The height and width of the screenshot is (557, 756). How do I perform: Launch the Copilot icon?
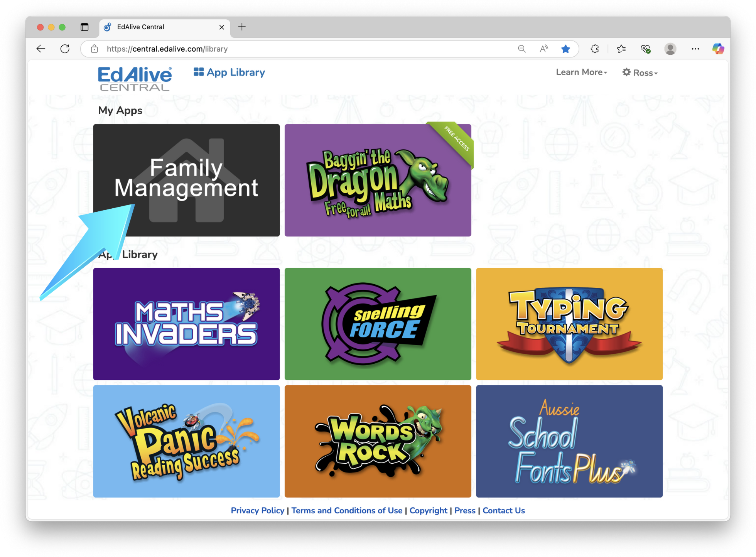coord(718,49)
